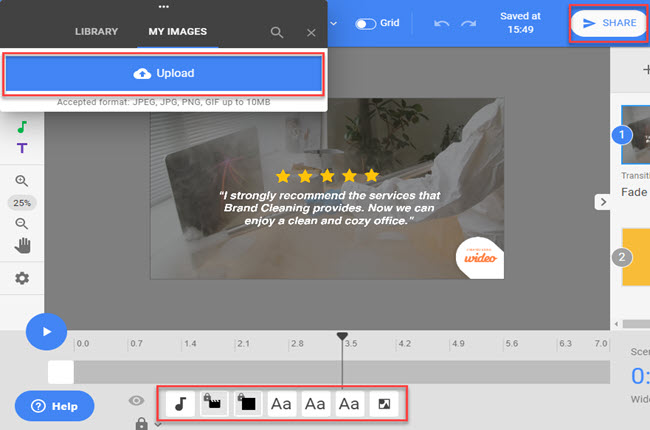Expand chevron next to timeline lock
This screenshot has height=430, width=650.
click(158, 425)
